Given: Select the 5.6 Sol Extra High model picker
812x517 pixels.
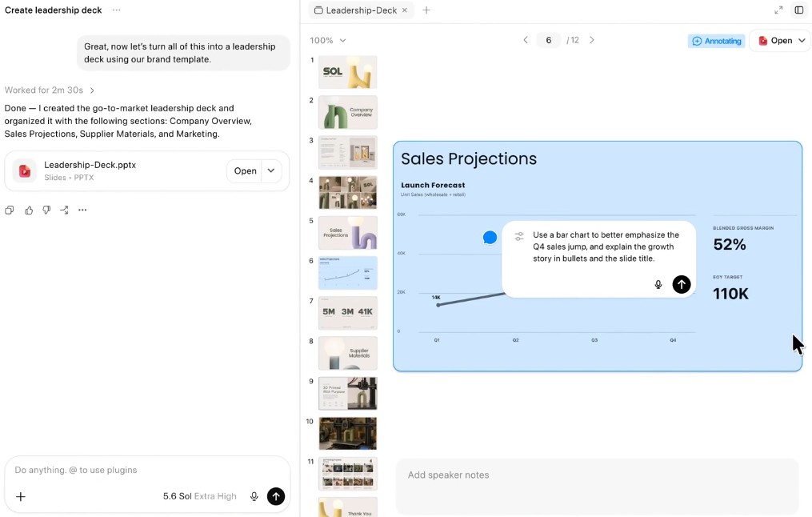Looking at the screenshot, I should (x=199, y=496).
